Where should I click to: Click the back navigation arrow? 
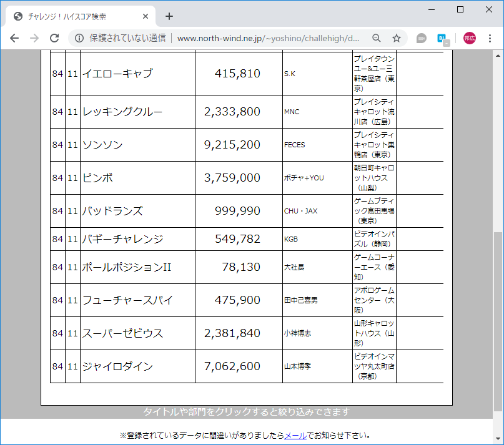click(x=14, y=38)
